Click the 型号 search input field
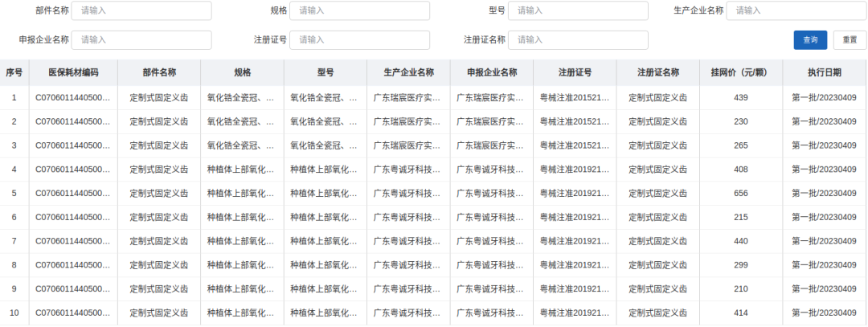This screenshot has height=327, width=868. coord(578,10)
